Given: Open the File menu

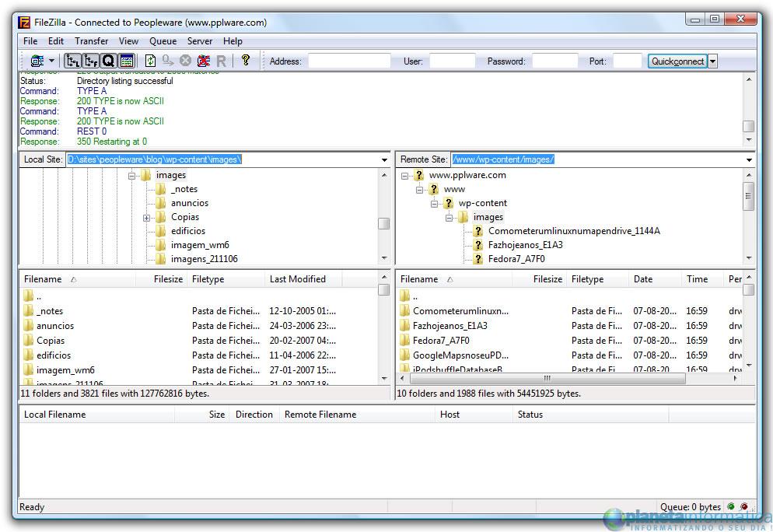Looking at the screenshot, I should (30, 41).
